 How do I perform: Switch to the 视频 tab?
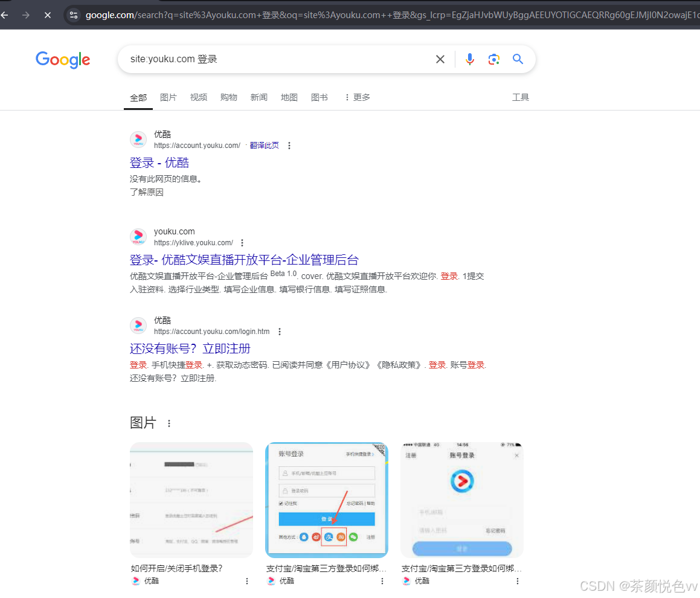tap(199, 97)
